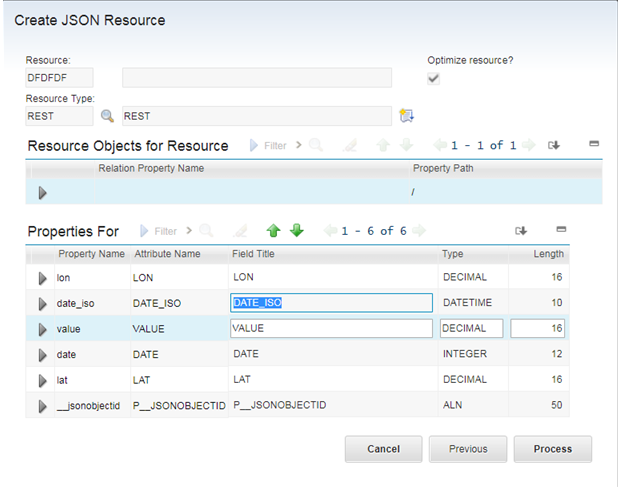Sort by Length column header
This screenshot has height=487, width=618.
click(549, 254)
